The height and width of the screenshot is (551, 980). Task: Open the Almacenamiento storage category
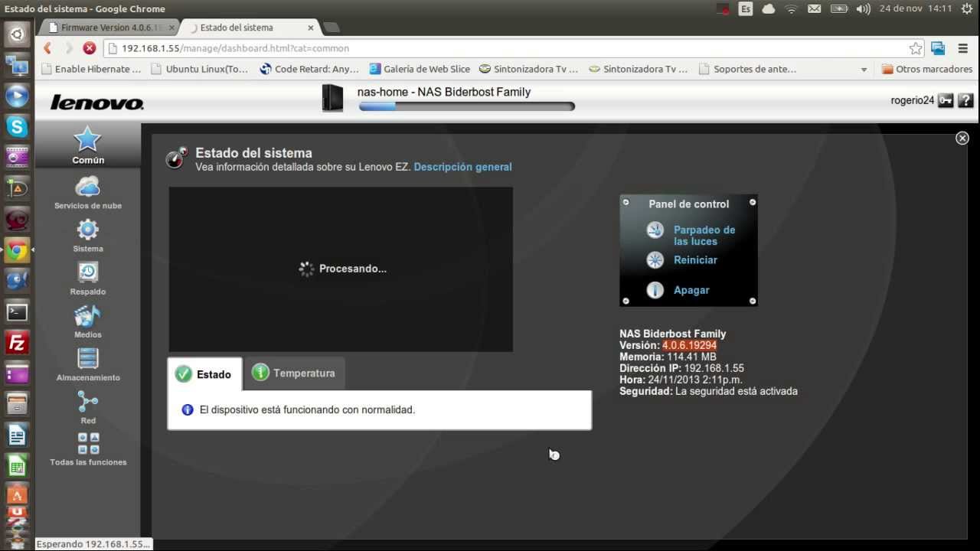click(x=87, y=364)
